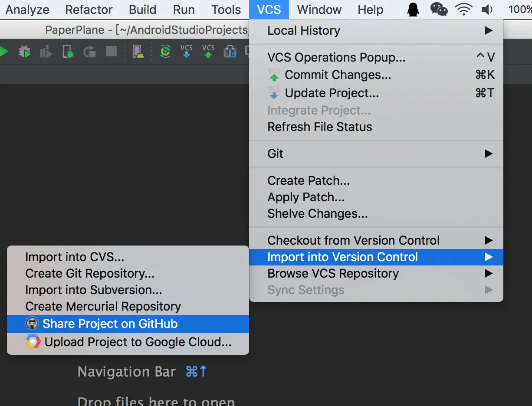Open the Refactor menu
532x406 pixels.
coord(89,10)
